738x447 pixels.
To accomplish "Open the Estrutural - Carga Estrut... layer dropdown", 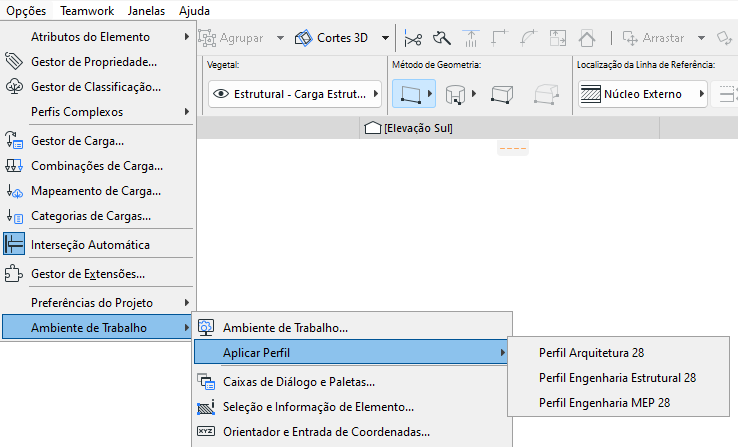I will point(295,94).
